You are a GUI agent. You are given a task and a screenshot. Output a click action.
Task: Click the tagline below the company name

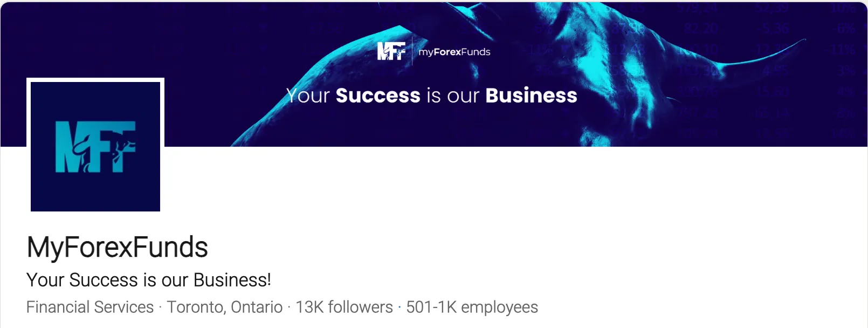pos(148,280)
